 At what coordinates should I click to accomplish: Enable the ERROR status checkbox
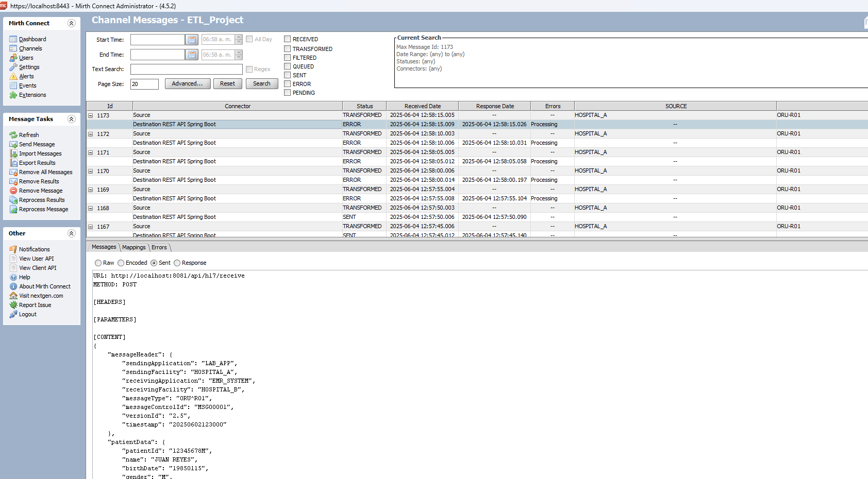tap(288, 84)
